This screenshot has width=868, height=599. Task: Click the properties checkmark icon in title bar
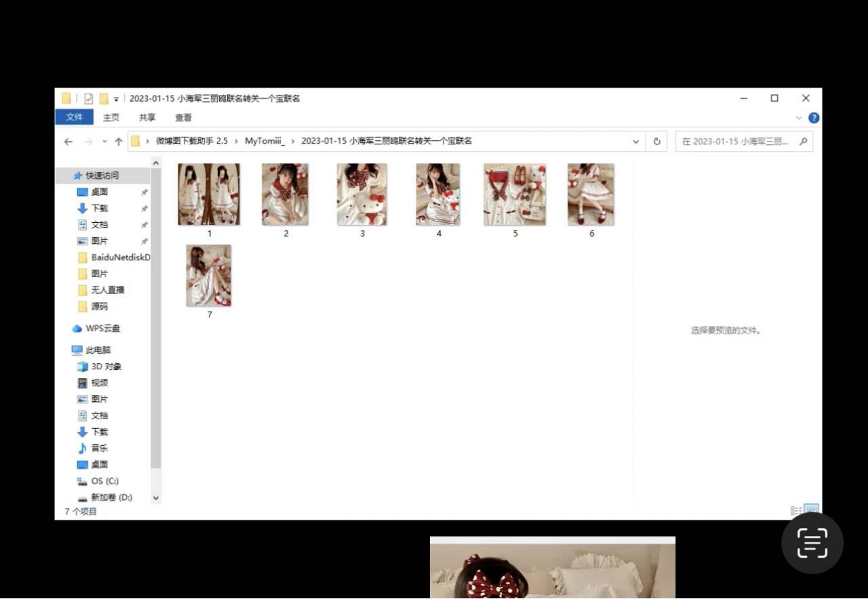[x=89, y=99]
